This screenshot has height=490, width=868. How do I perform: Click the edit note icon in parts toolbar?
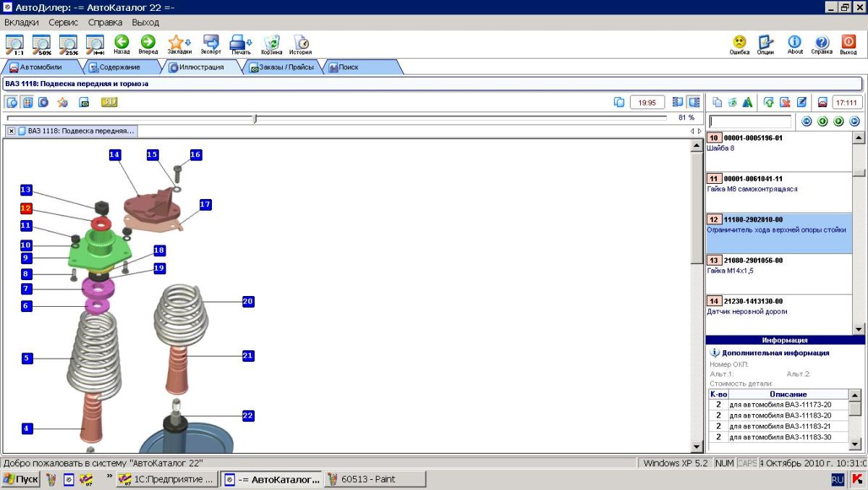coord(801,102)
